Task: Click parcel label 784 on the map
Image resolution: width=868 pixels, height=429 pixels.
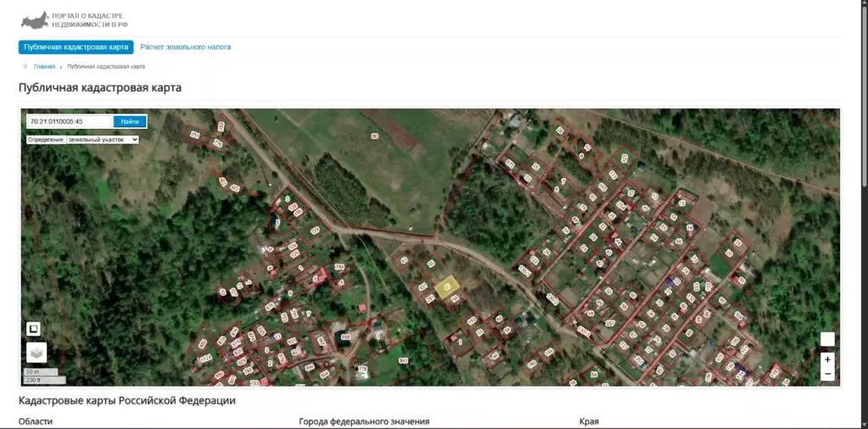Action: pyautogui.click(x=339, y=268)
